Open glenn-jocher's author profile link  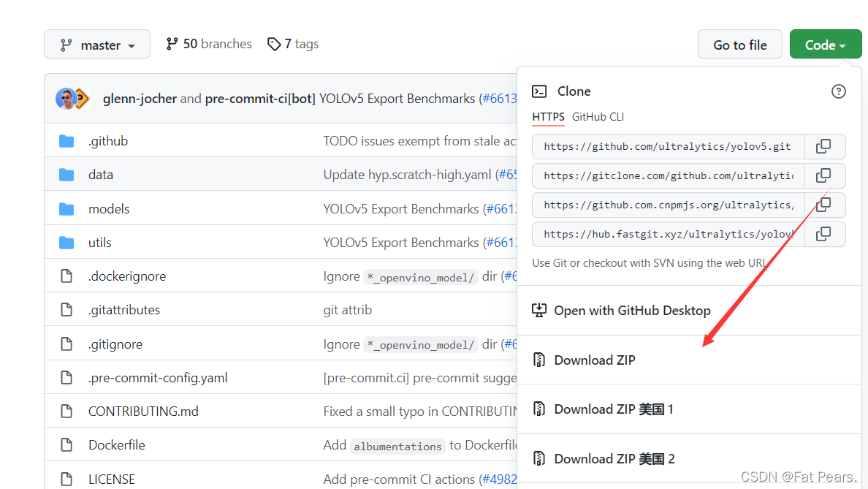point(140,99)
